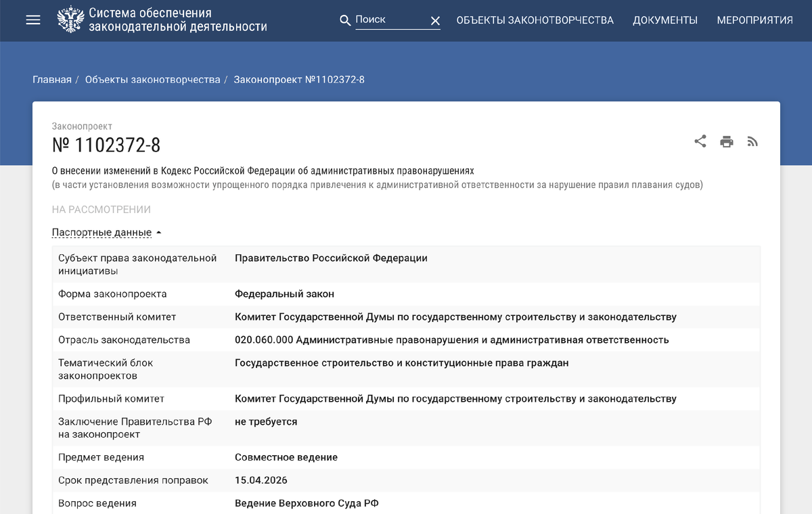The width and height of the screenshot is (812, 514).
Task: Click the Отрасль законодательства label
Action: point(124,340)
